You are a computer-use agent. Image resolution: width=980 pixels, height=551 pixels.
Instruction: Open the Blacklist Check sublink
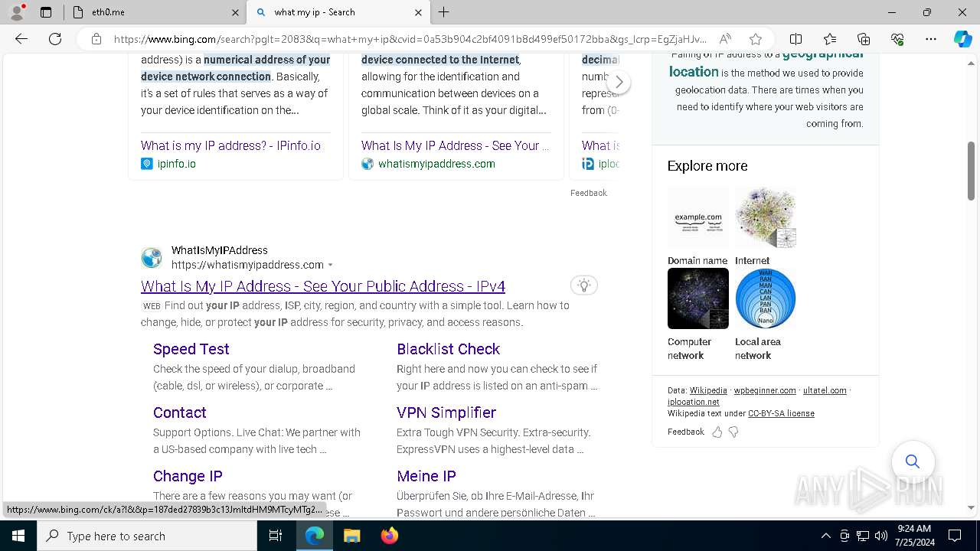(x=448, y=349)
